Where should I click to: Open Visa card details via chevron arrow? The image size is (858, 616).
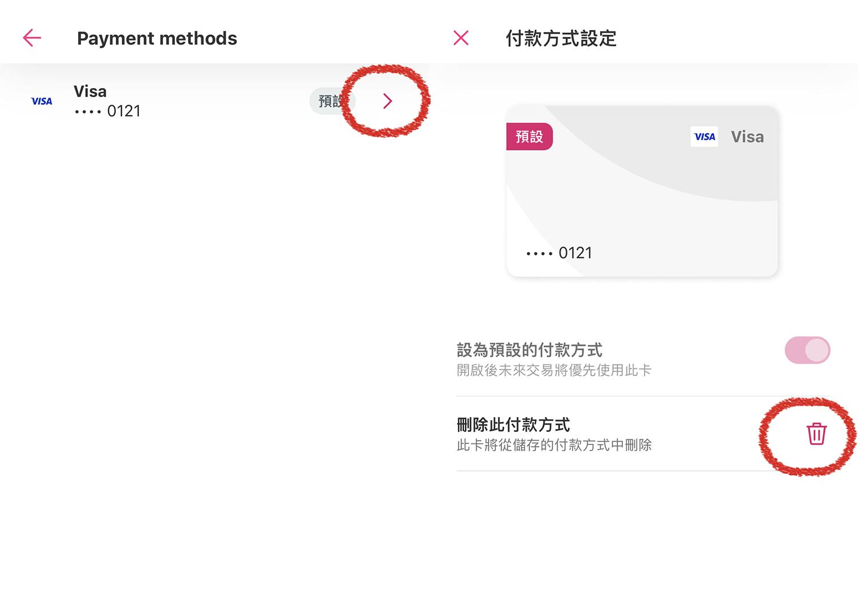point(387,101)
